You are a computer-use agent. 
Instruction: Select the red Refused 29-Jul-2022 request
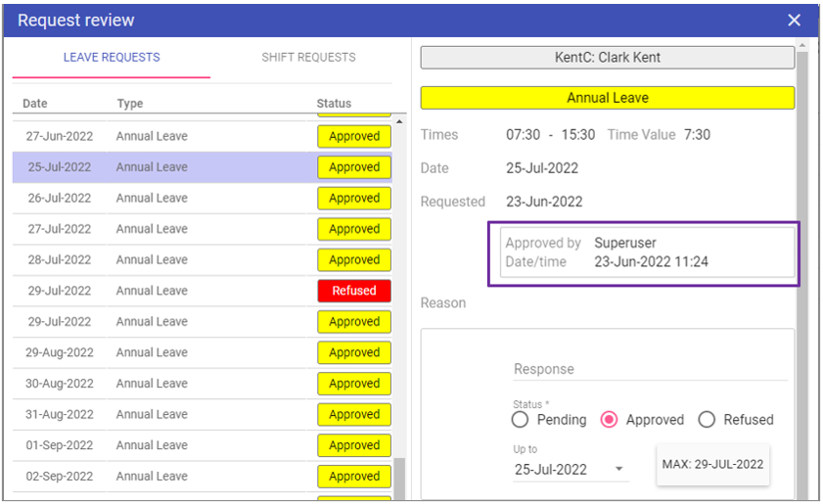point(353,291)
